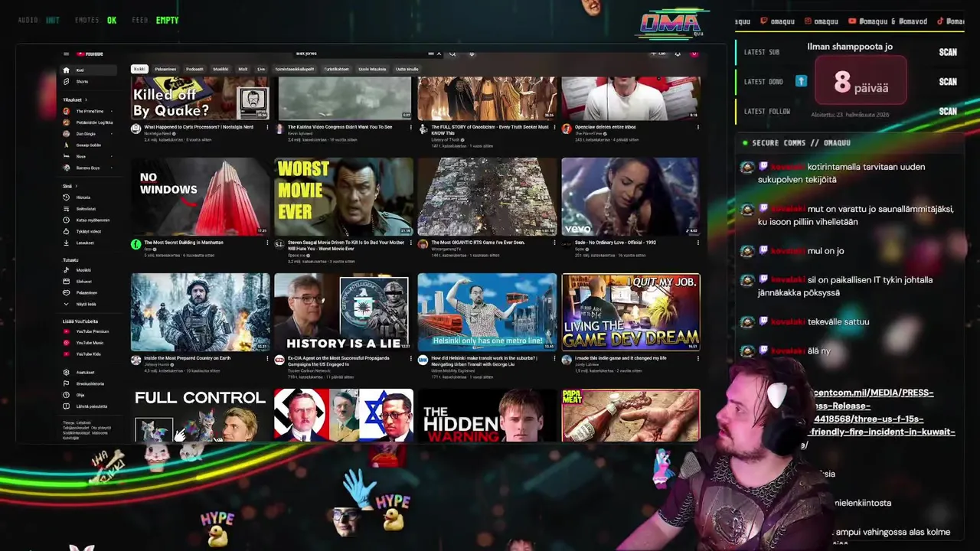Select the Uutta sinulle filter chip

[x=407, y=69]
